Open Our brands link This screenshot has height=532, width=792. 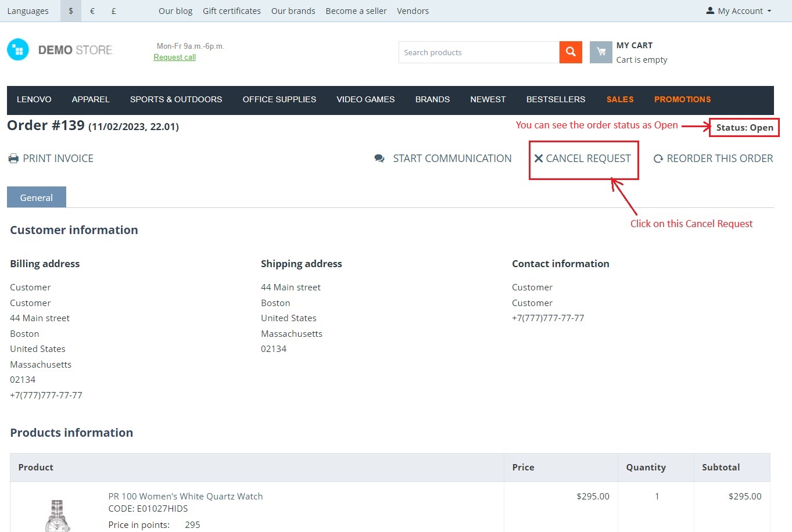(293, 11)
